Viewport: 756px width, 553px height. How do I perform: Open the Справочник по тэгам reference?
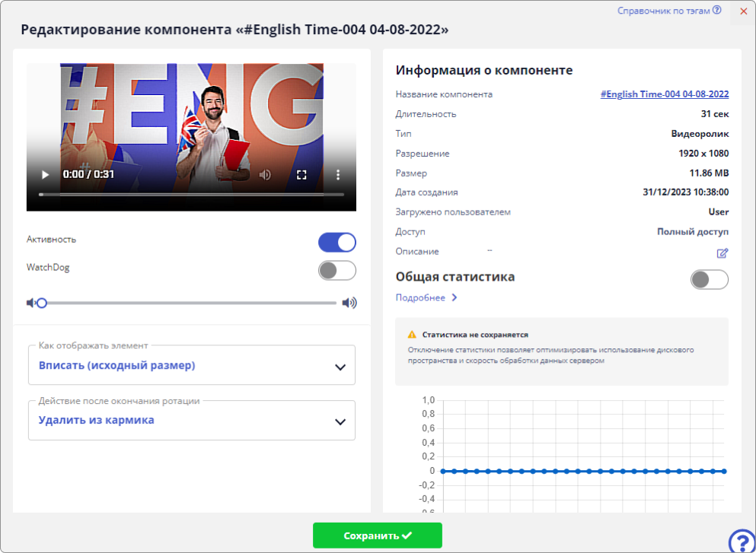point(664,11)
